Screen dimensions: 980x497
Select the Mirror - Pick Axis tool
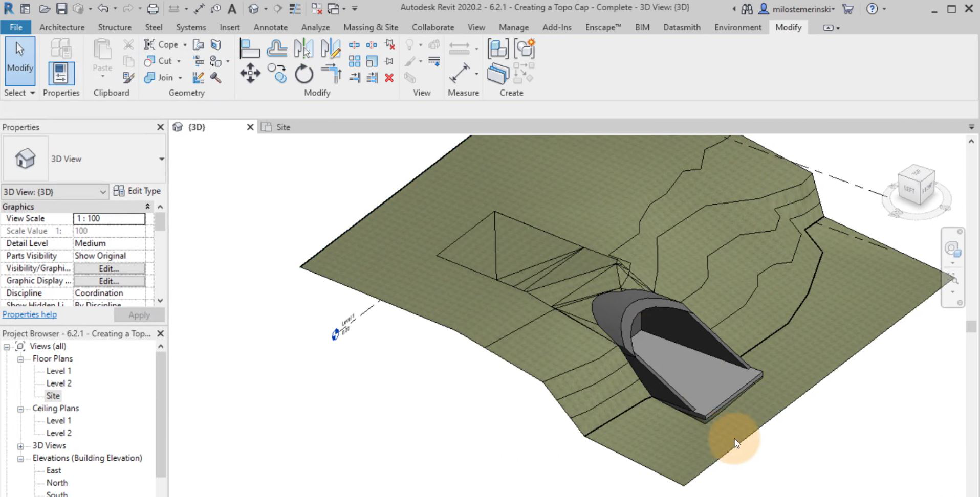pos(304,49)
